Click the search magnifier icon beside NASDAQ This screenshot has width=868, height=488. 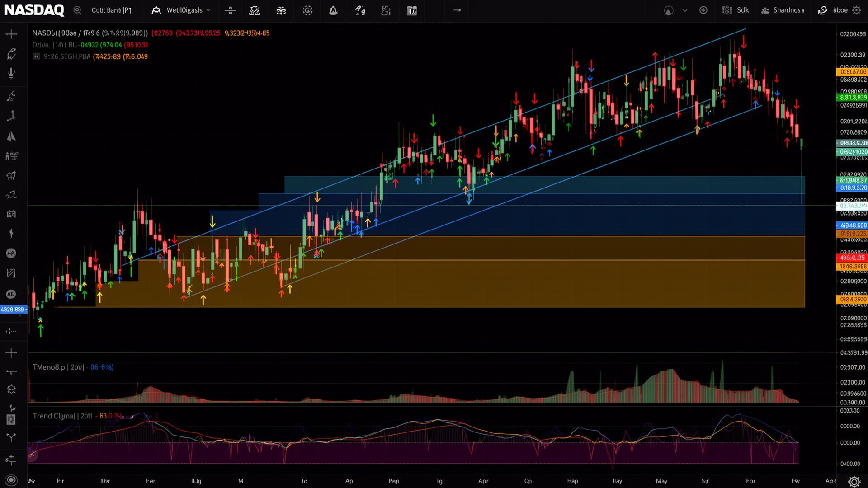click(x=78, y=10)
